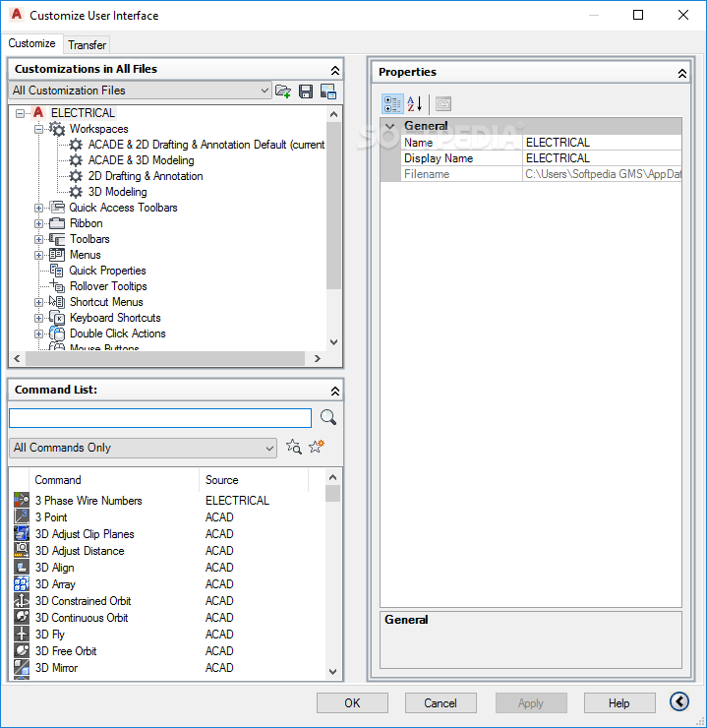
Task: Click the 3D Constrained Orbit icon
Action: tap(22, 600)
